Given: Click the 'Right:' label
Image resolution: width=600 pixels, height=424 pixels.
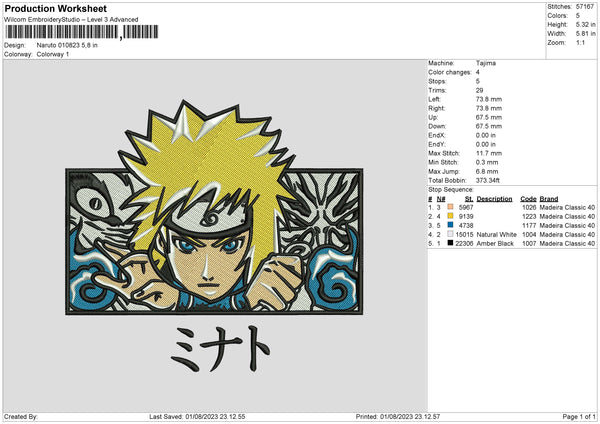Looking at the screenshot, I should tap(436, 108).
